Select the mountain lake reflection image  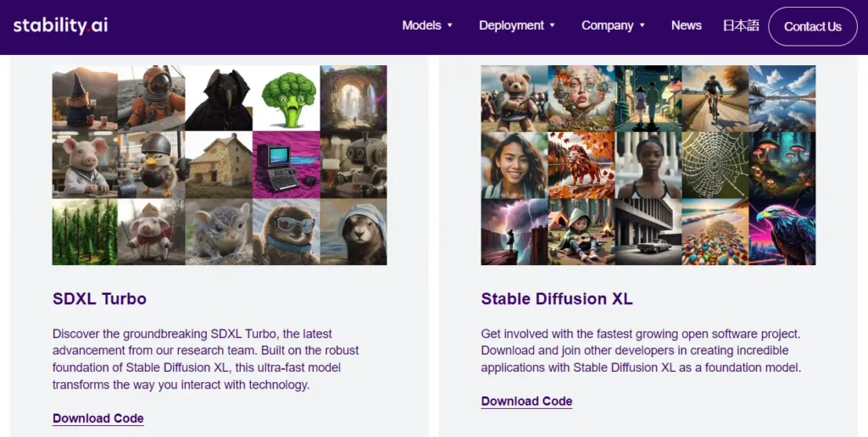point(782,98)
